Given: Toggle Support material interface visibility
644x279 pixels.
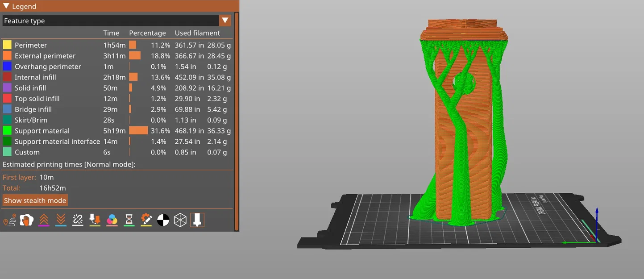Looking at the screenshot, I should click(117, 142).
